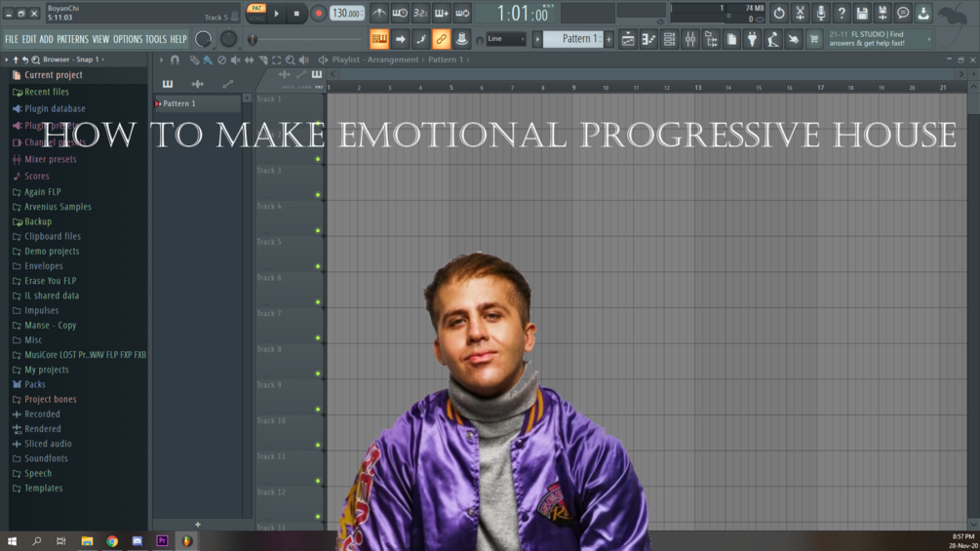Expand the Again FLP folder

43,192
